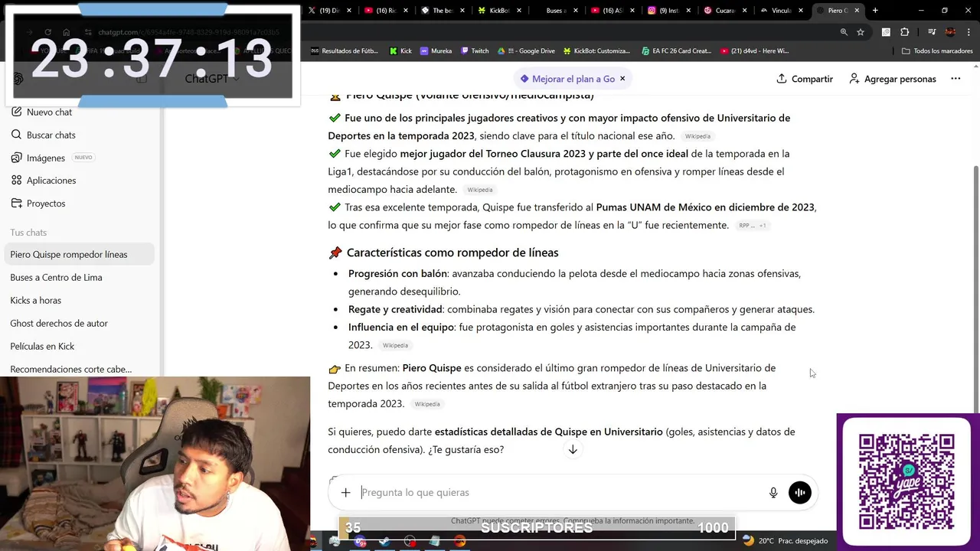Expand the +1 additional sources pill
The height and width of the screenshot is (551, 980).
click(x=763, y=226)
